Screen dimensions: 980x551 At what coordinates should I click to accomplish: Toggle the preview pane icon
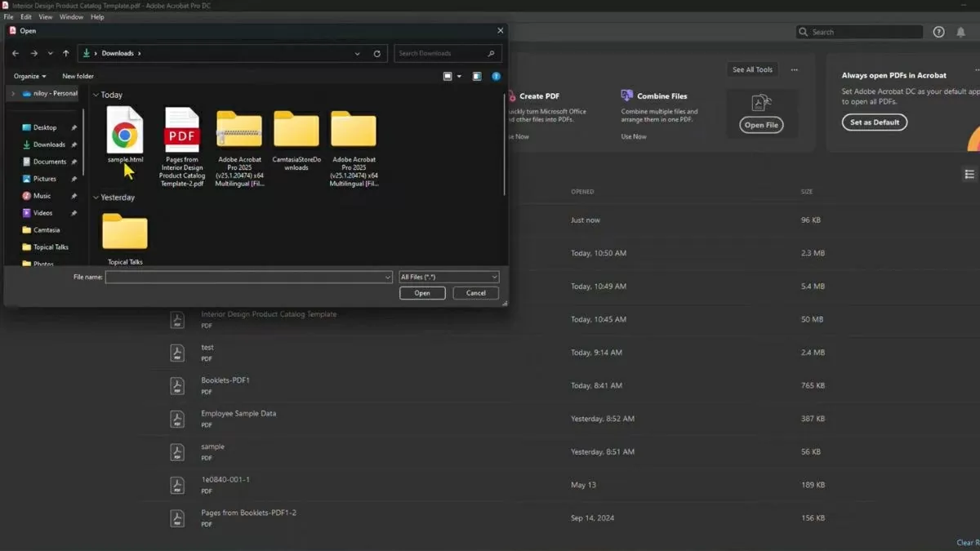pos(477,77)
